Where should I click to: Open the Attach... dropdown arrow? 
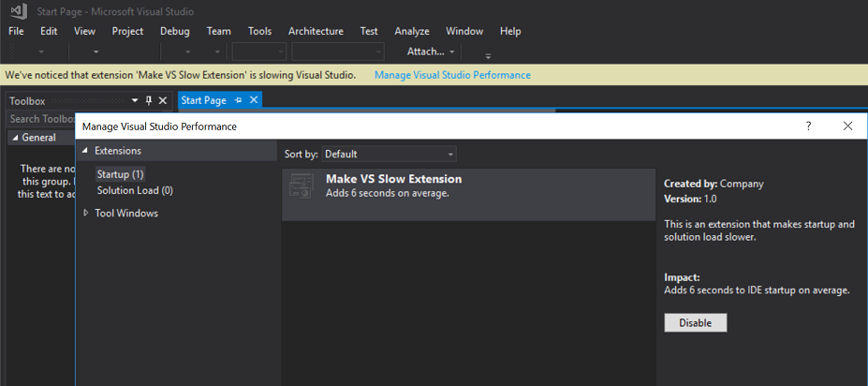[x=451, y=52]
